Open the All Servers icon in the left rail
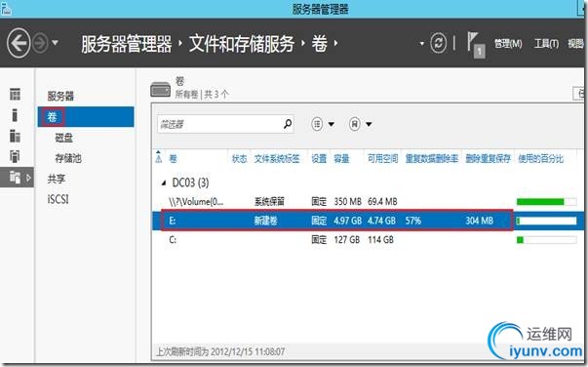 (x=15, y=136)
